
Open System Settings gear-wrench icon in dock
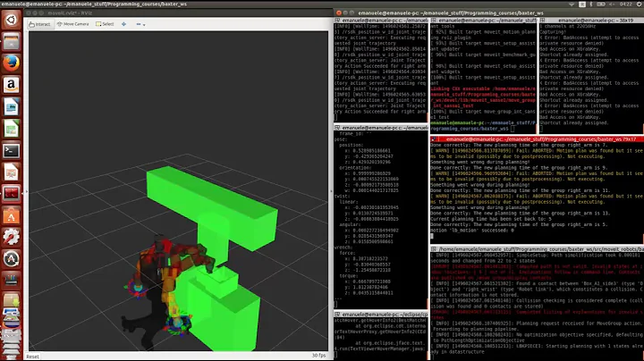[x=11, y=237]
